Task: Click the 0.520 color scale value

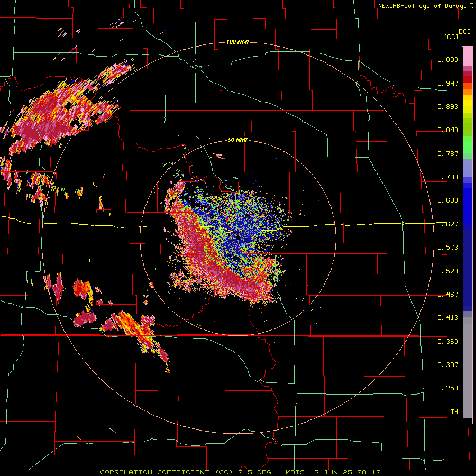Action: pos(448,271)
